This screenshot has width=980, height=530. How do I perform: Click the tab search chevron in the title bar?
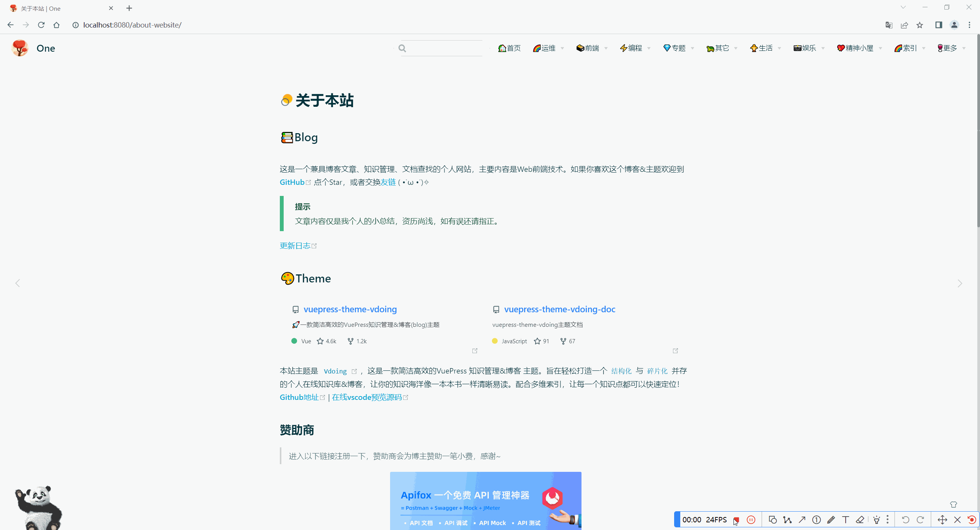click(903, 7)
